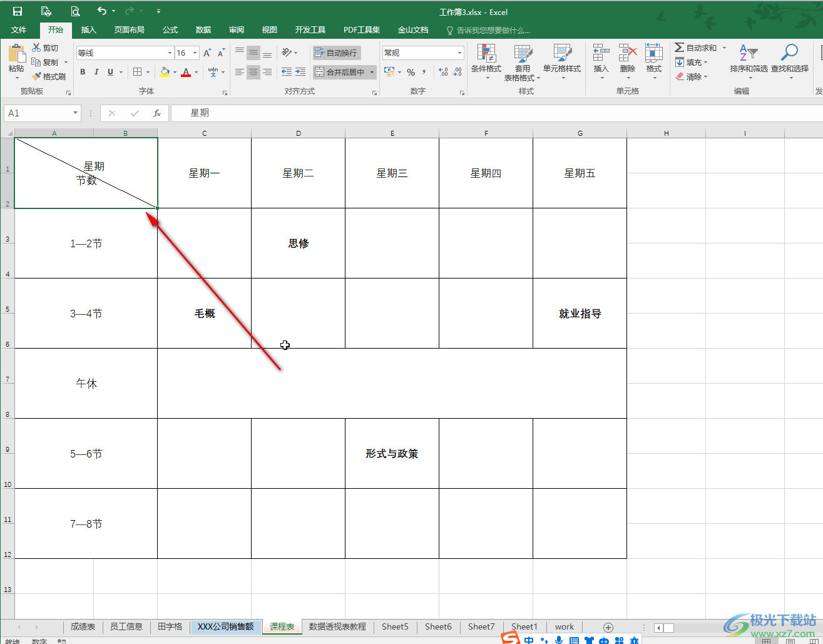Toggle Bold formatting
The width and height of the screenshot is (823, 644).
pos(83,72)
